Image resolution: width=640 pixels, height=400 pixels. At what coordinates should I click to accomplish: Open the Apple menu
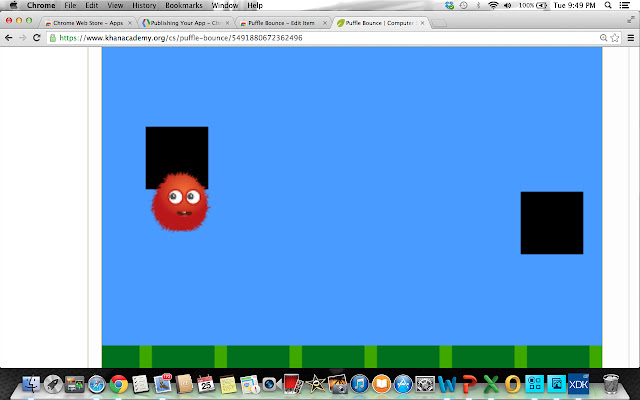[x=13, y=5]
